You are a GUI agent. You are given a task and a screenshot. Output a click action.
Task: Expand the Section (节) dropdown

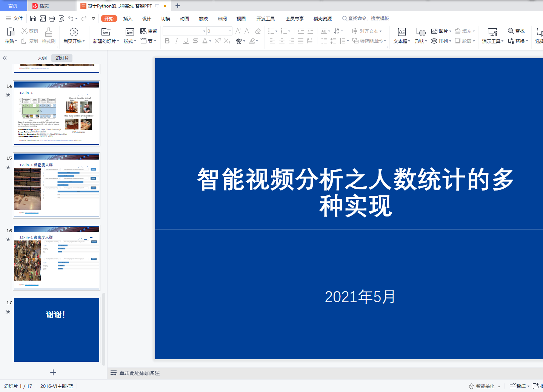pyautogui.click(x=155, y=41)
